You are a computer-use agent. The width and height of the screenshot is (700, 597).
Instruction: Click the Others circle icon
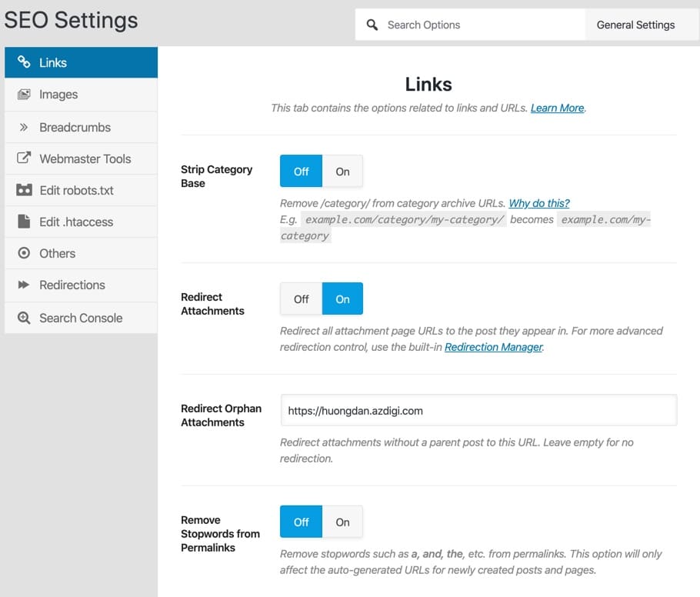[x=24, y=253]
